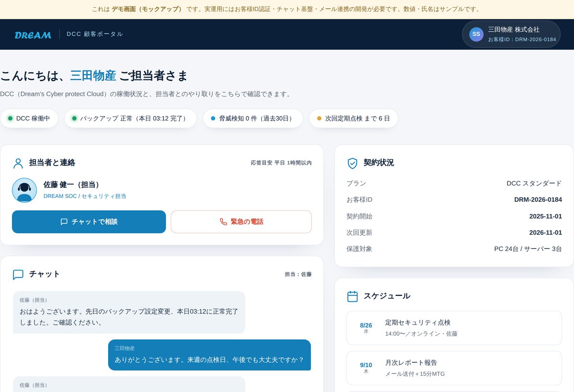Click 佐藤's message about バックアップ設定変更
574x392 pixels.
(129, 312)
